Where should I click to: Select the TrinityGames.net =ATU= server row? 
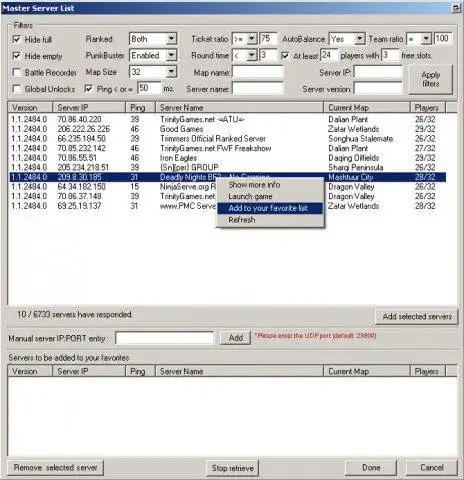tap(227, 119)
